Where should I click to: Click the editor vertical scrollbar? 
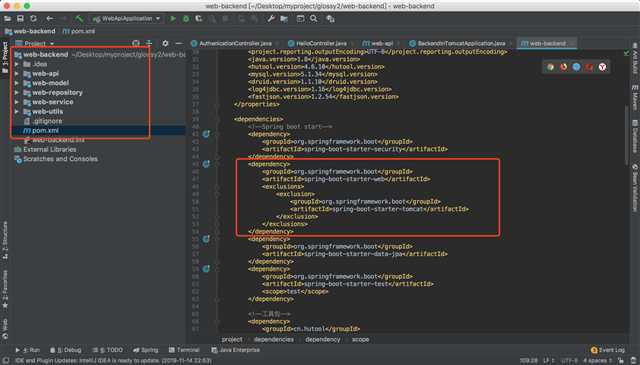point(627,135)
